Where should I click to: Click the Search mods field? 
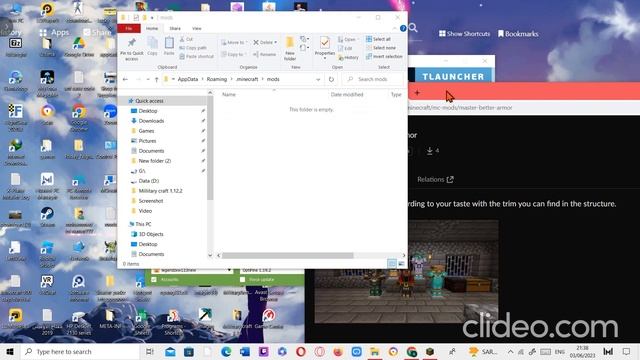[x=373, y=79]
